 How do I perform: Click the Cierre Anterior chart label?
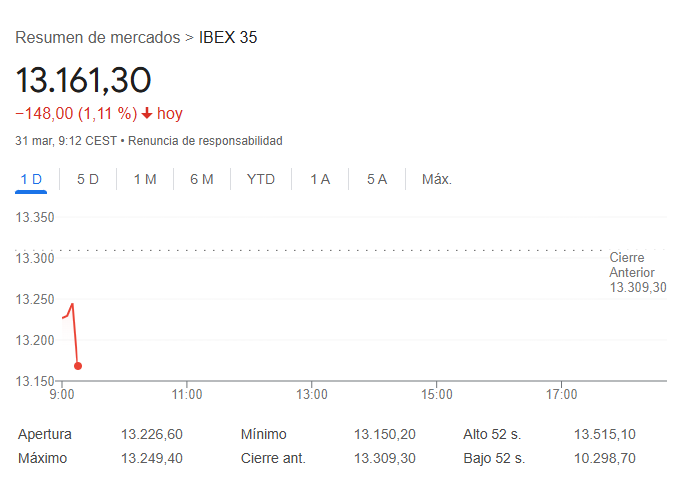tap(637, 272)
